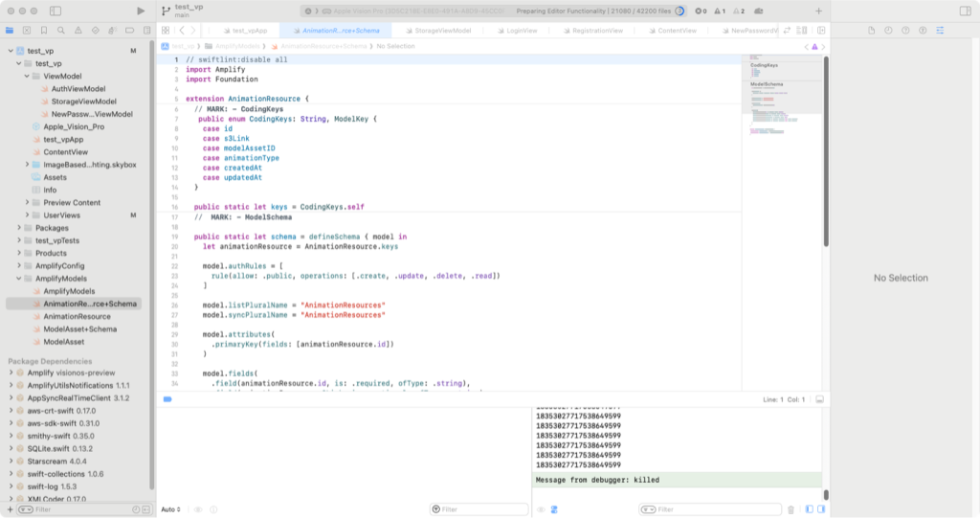This screenshot has width=980, height=519.
Task: Click the trash icon to clear console
Action: tap(791, 509)
